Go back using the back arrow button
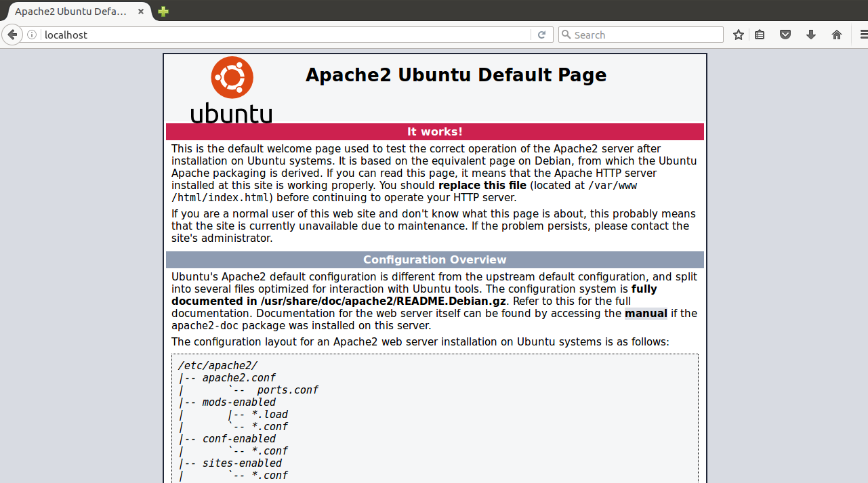This screenshot has height=483, width=868. 12,35
